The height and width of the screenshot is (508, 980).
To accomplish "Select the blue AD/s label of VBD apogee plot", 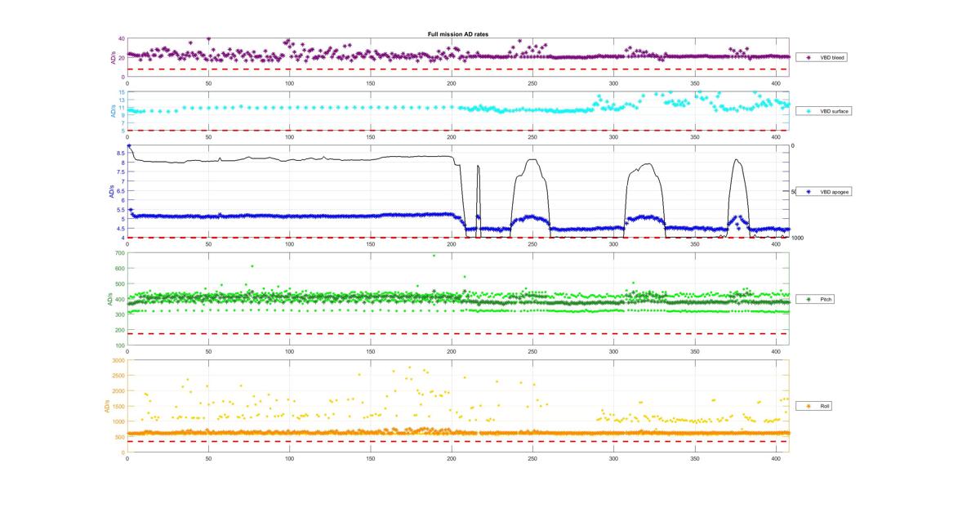I will (111, 192).
